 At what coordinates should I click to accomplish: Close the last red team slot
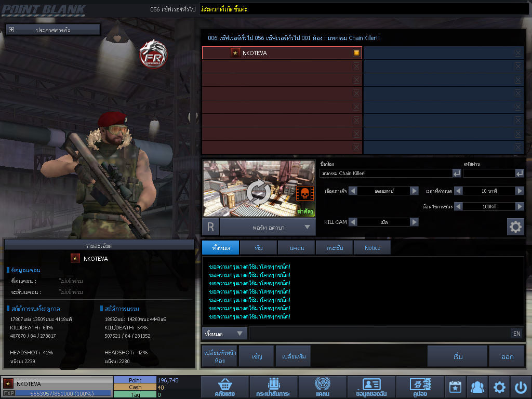[356, 147]
